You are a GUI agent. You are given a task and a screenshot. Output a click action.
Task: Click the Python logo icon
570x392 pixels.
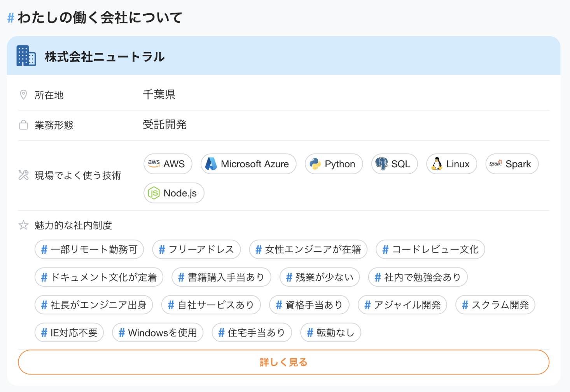[x=315, y=164]
